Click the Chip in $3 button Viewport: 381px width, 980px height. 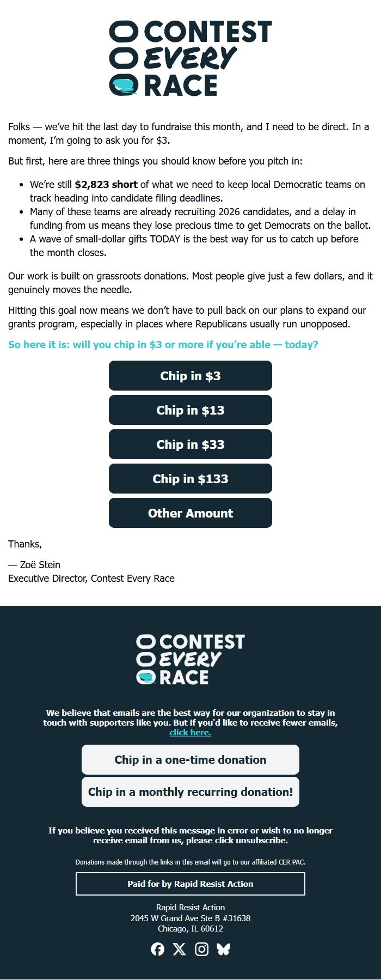point(190,375)
